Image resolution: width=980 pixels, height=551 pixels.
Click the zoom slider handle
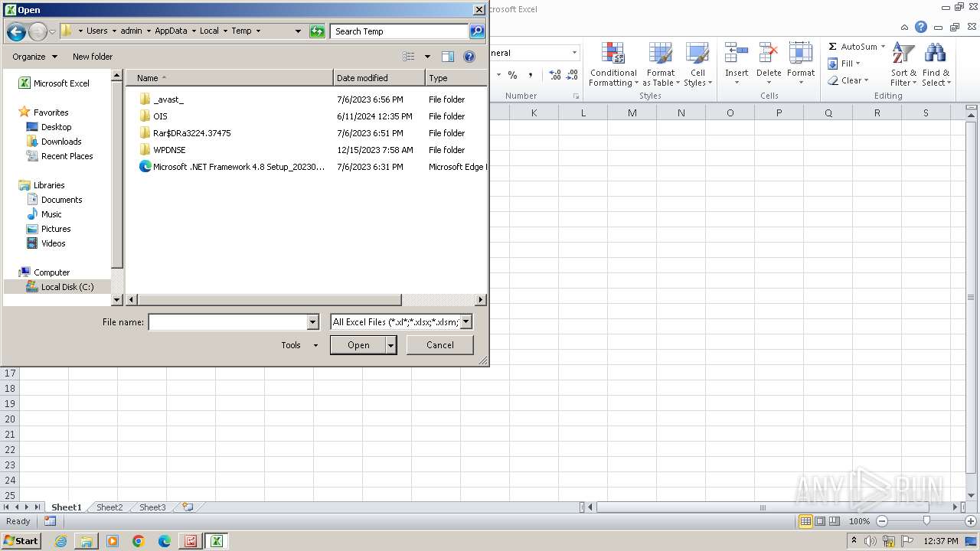926,521
